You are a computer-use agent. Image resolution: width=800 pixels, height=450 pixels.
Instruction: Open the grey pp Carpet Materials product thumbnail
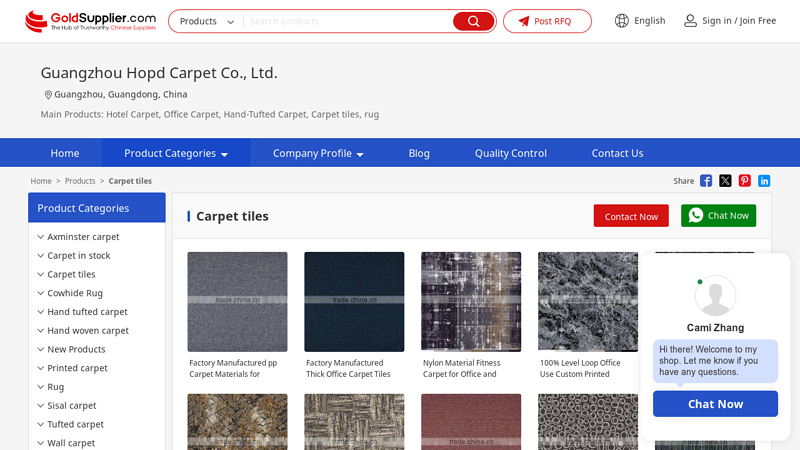pos(237,302)
